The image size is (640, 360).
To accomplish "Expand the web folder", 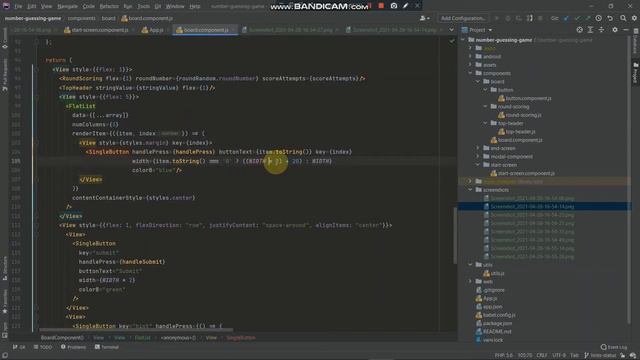I will tap(470, 282).
